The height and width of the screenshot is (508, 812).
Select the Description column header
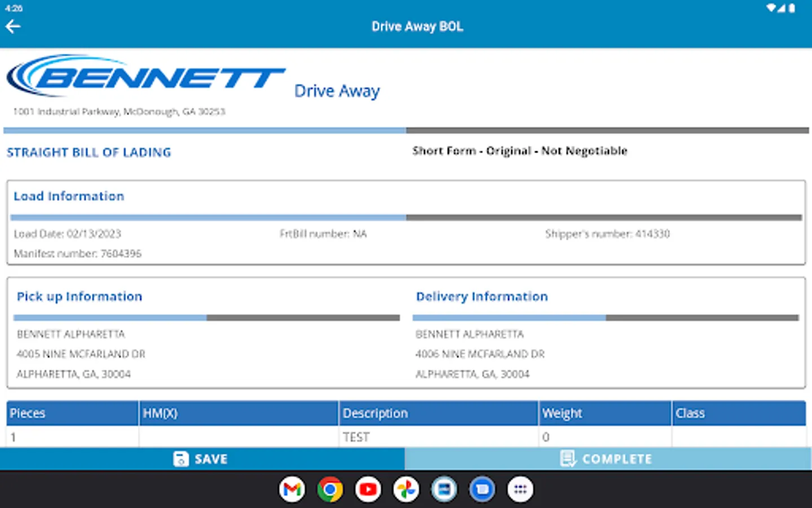pos(439,413)
